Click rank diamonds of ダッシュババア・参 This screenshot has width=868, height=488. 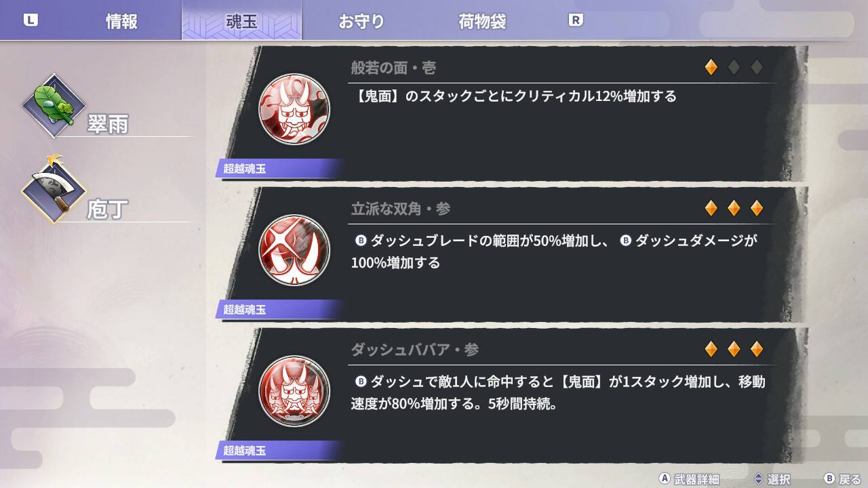pos(734,349)
